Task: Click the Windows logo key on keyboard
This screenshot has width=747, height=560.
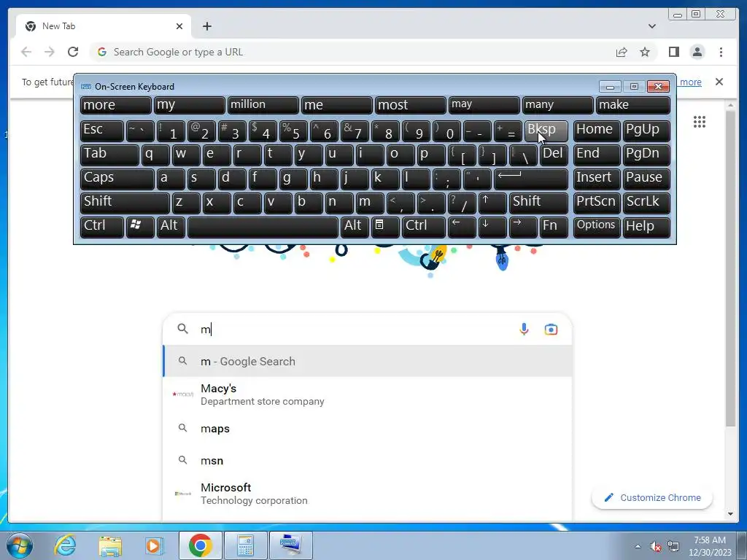Action: pyautogui.click(x=139, y=227)
